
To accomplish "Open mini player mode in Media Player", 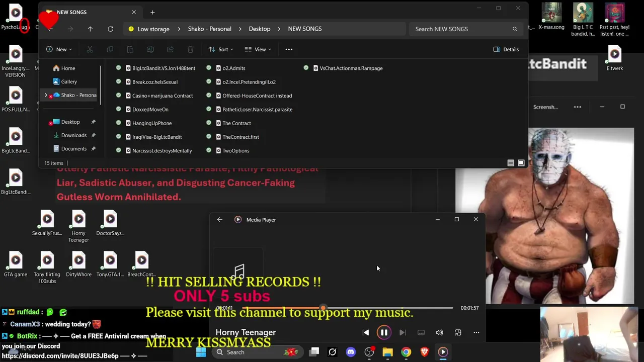I will [458, 332].
